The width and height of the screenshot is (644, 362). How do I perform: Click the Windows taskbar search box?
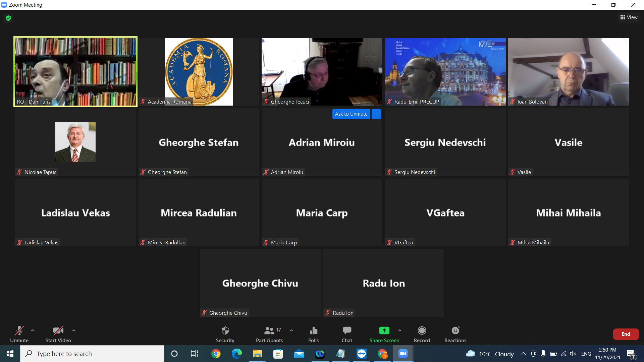click(x=92, y=354)
